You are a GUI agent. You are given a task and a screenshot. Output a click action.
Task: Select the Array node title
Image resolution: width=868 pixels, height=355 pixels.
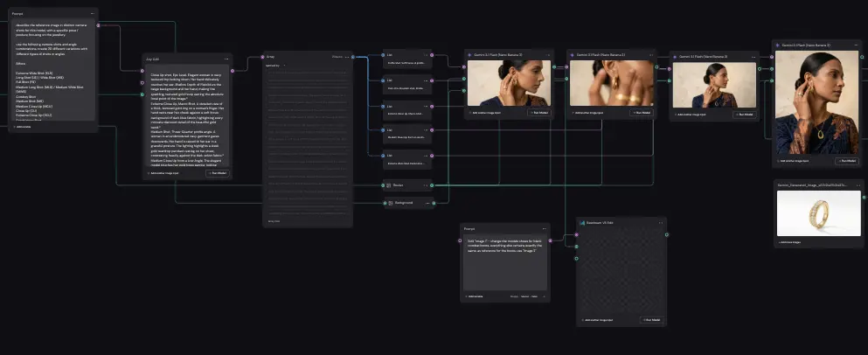271,57
